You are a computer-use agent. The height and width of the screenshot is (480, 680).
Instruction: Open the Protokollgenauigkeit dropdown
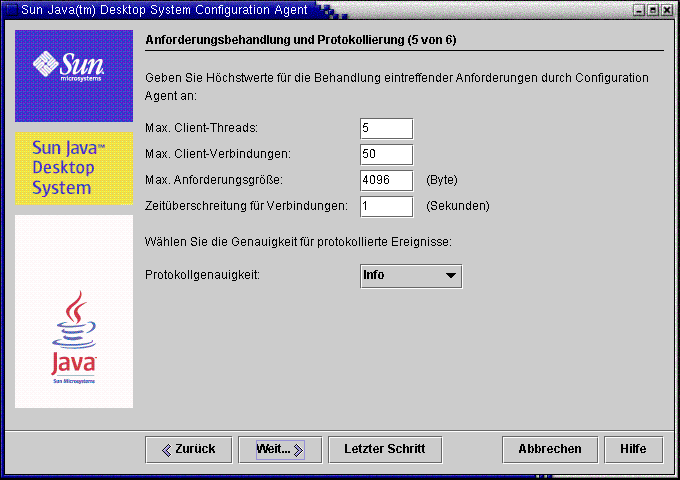411,276
